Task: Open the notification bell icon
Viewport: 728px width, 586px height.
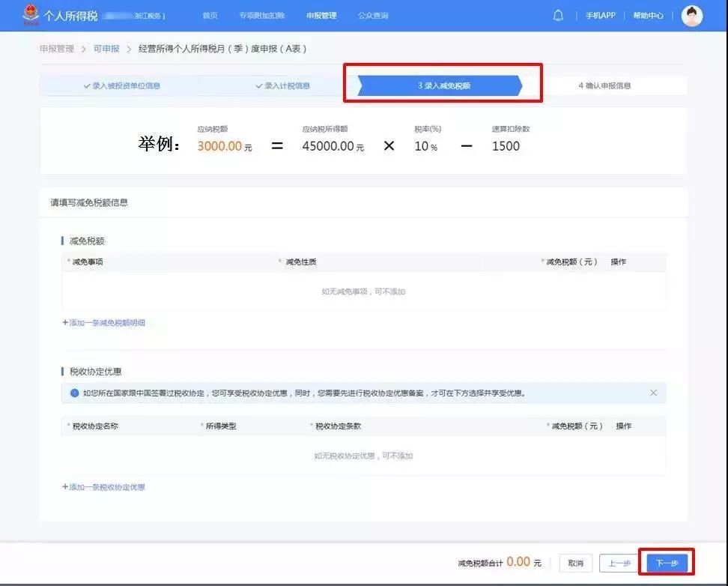Action: 558,15
